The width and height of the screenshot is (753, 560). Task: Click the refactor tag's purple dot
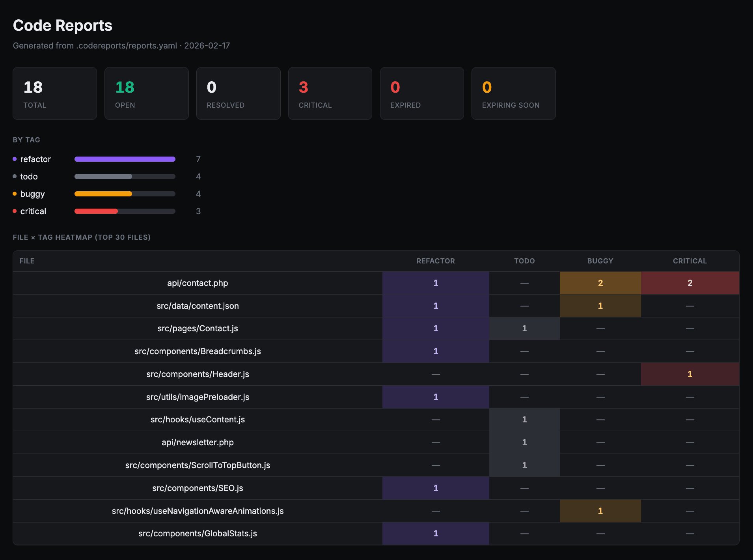click(15, 159)
